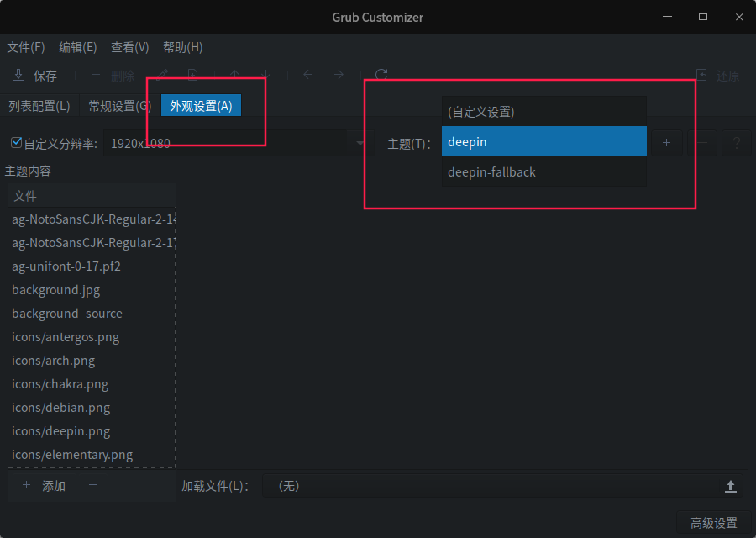The height and width of the screenshot is (538, 756).
Task: Open the resolution dropdown arrow
Action: [360, 143]
